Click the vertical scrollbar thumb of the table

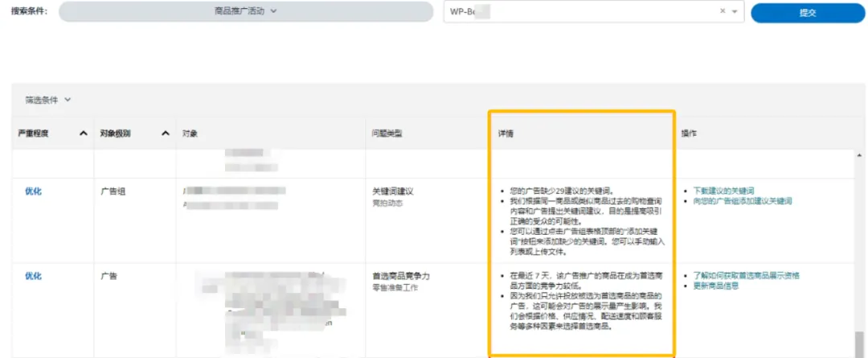858,344
